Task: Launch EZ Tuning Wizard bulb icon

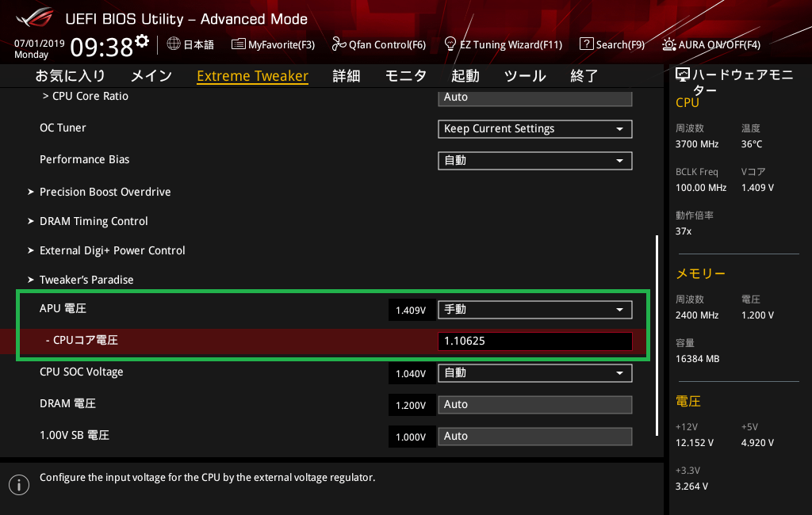Action: coord(450,44)
